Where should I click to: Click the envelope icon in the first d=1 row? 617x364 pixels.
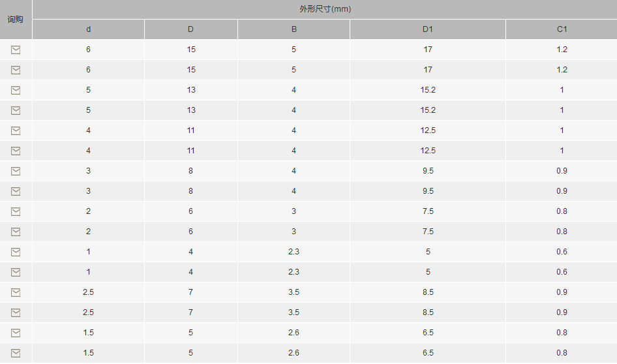16,252
